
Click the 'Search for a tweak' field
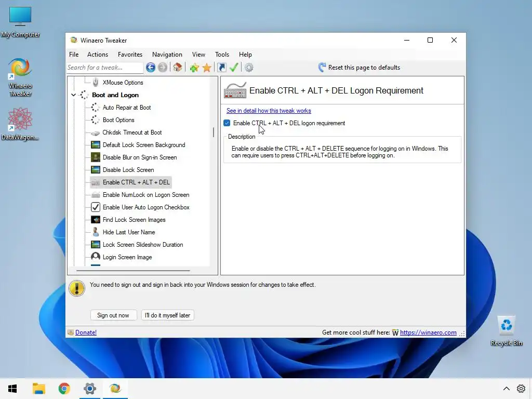tap(105, 68)
